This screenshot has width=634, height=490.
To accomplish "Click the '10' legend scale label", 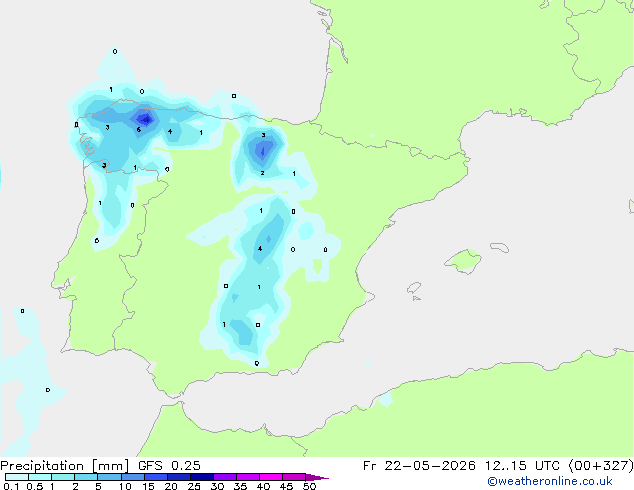I will tap(125, 486).
